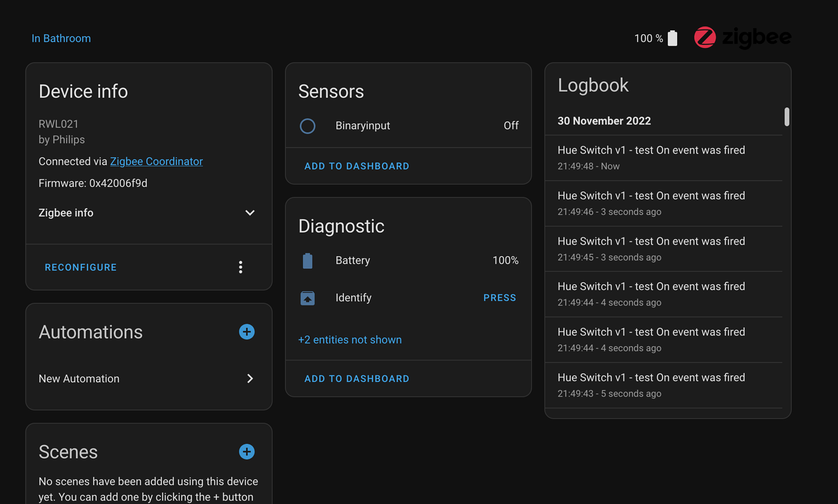Select the Battery icon in Diagnostic card
The height and width of the screenshot is (504, 838).
coord(308,260)
